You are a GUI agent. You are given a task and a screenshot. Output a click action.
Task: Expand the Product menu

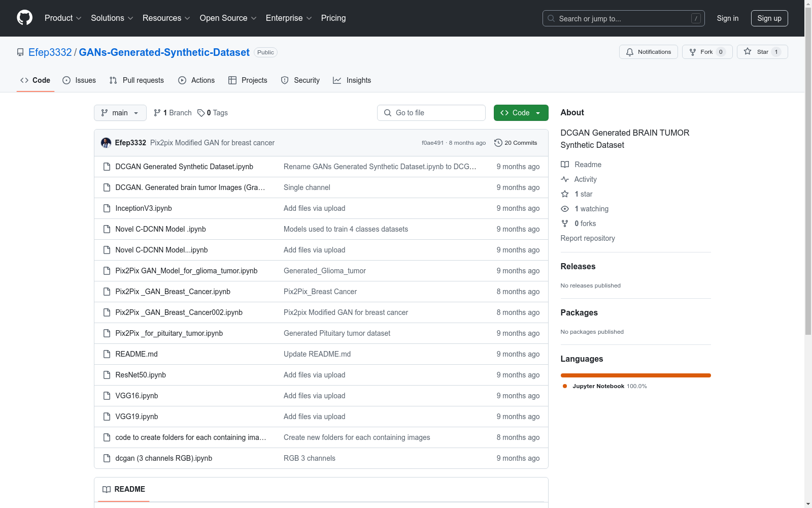point(63,18)
